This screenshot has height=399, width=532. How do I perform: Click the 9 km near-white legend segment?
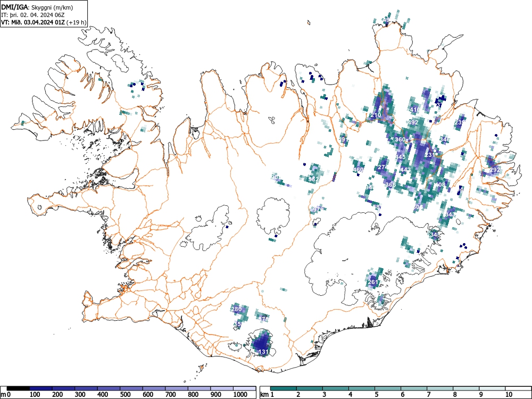click(x=492, y=388)
